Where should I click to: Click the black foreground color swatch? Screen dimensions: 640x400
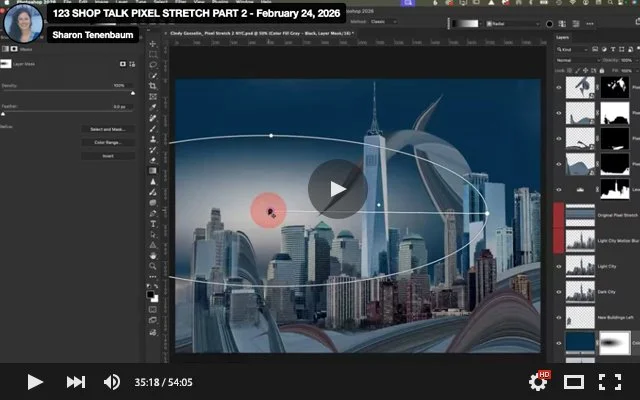click(151, 295)
